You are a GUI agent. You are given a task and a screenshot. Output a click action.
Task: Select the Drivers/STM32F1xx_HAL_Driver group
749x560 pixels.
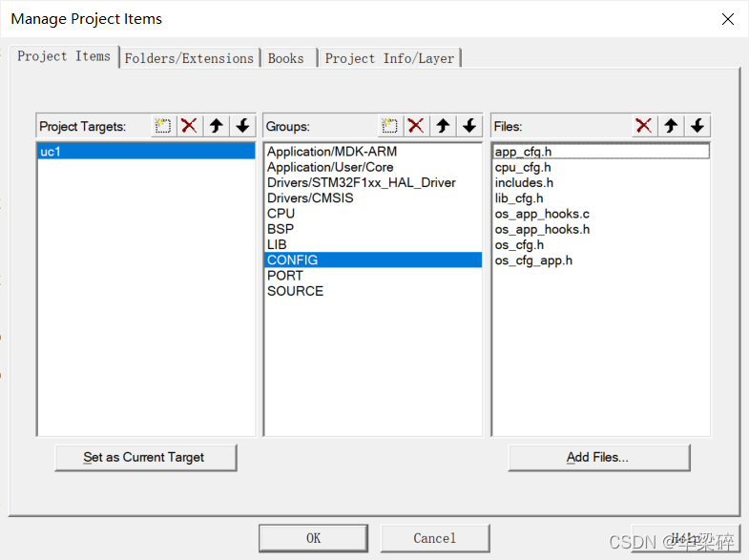click(x=372, y=183)
